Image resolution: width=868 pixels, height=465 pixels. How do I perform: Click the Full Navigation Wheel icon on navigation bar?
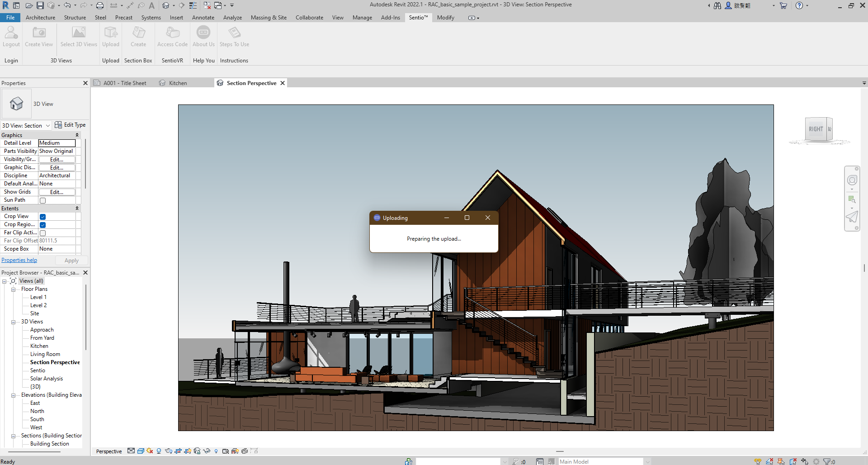click(x=852, y=180)
